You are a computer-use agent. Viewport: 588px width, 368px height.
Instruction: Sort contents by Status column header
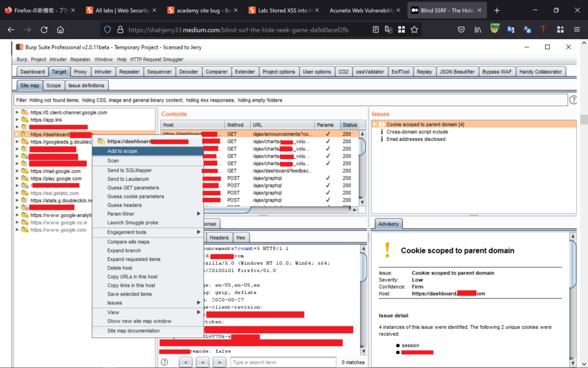[350, 125]
